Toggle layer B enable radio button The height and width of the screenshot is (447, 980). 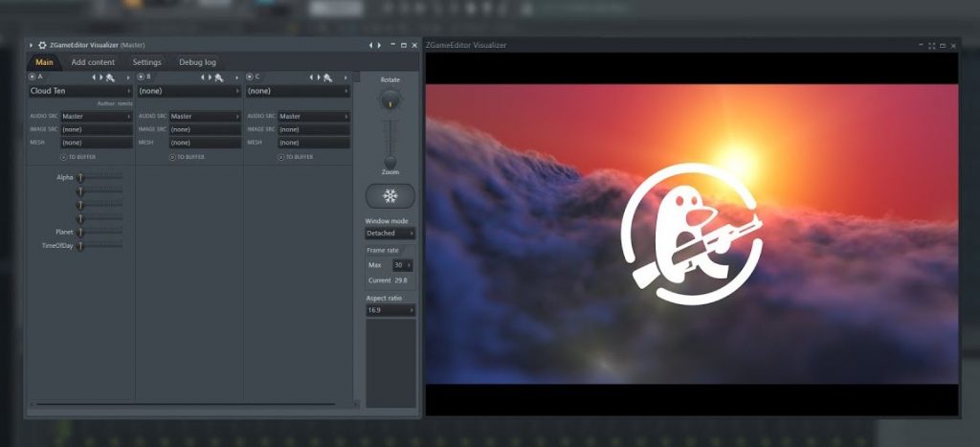(141, 77)
